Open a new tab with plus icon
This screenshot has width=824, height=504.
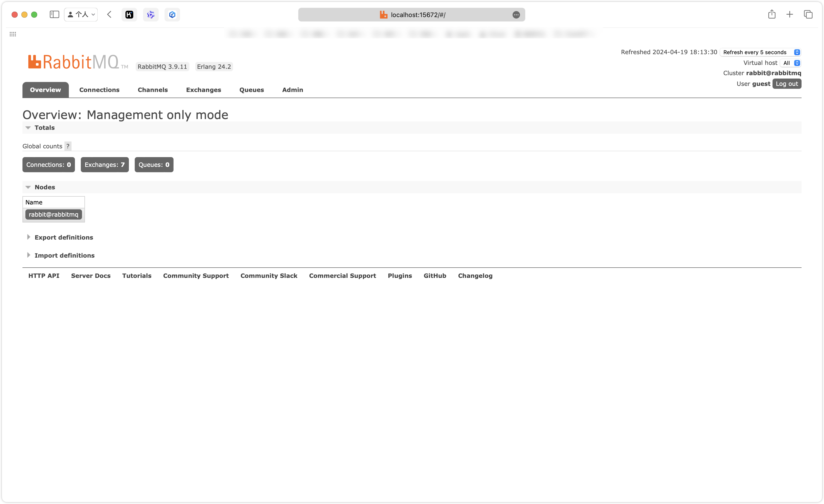[x=790, y=14]
